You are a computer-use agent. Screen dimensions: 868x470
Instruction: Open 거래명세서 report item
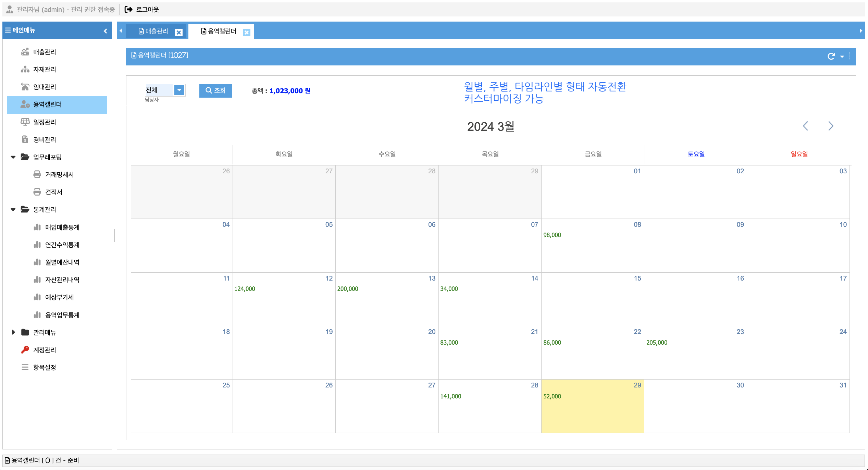[x=59, y=175]
